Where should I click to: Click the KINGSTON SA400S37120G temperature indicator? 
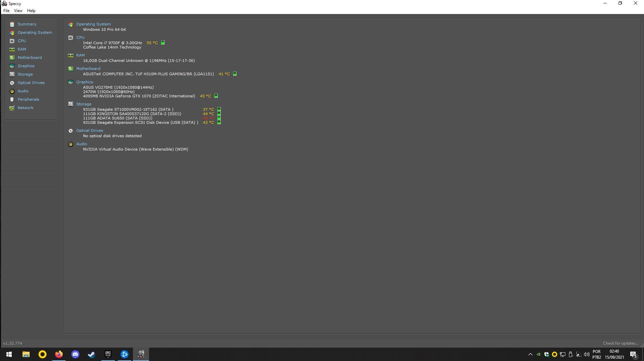[x=219, y=114]
